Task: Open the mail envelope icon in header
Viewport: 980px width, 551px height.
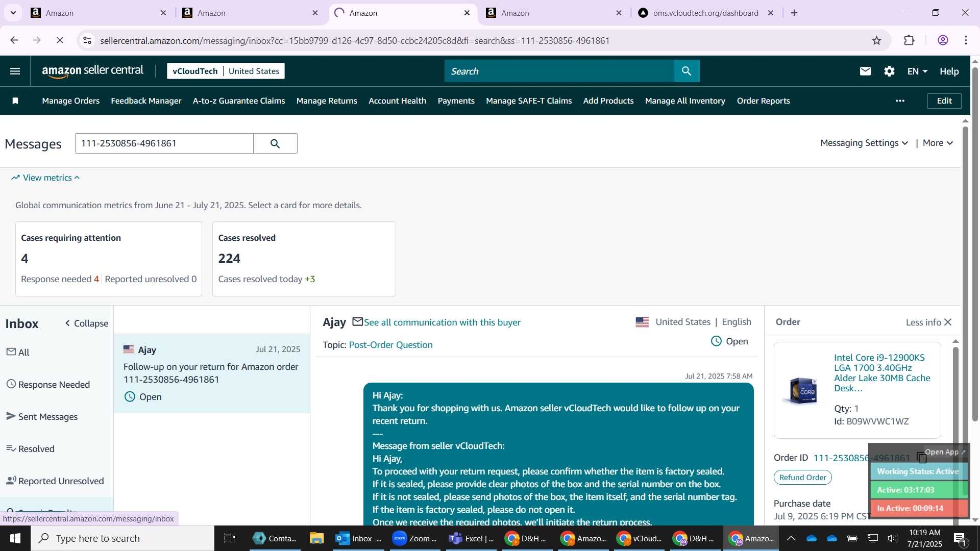Action: (x=865, y=71)
